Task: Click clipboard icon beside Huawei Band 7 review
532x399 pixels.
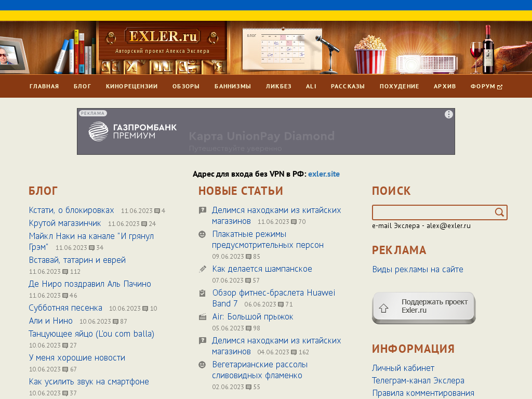Action: click(x=202, y=293)
